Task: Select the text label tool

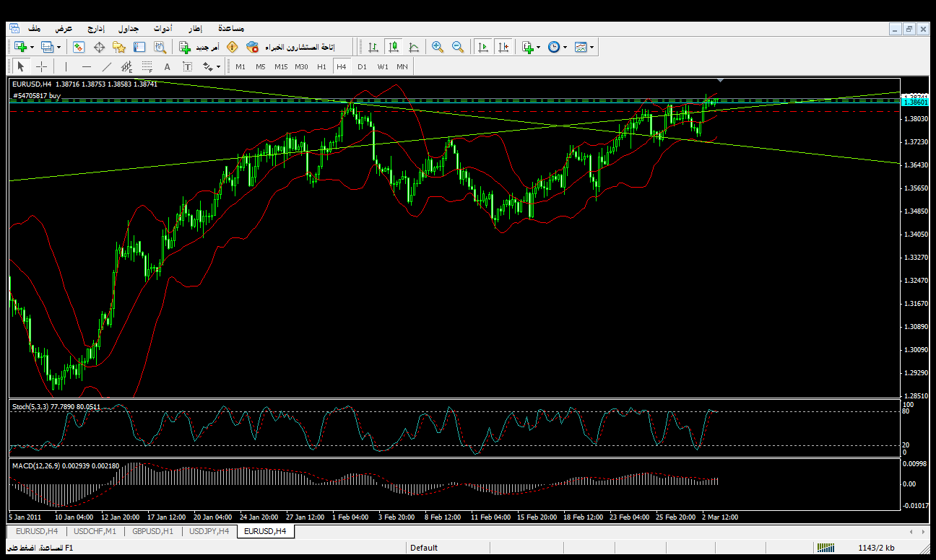Action: [x=188, y=66]
